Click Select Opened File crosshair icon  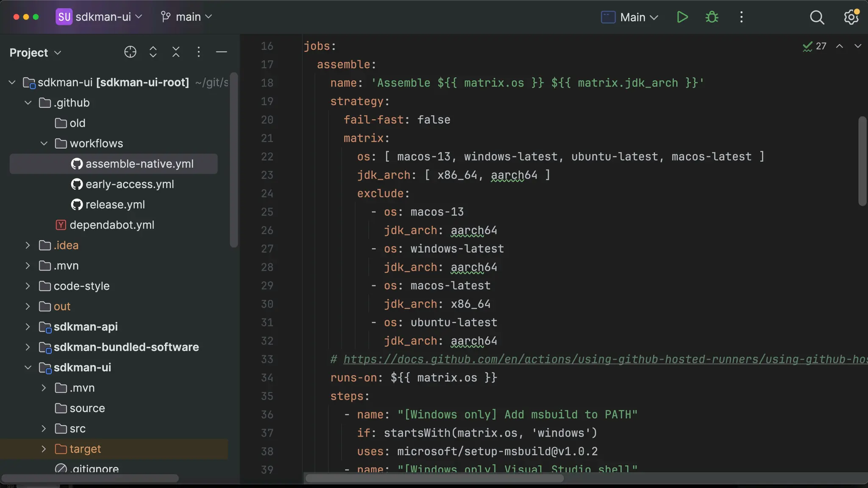click(x=130, y=52)
